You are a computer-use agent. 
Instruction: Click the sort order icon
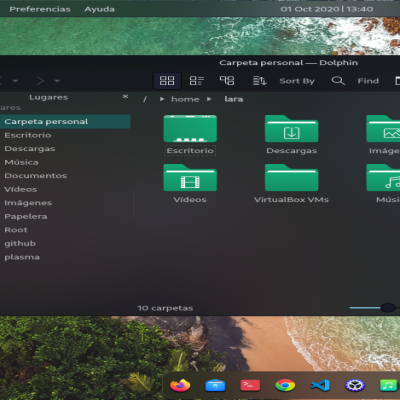[x=259, y=81]
